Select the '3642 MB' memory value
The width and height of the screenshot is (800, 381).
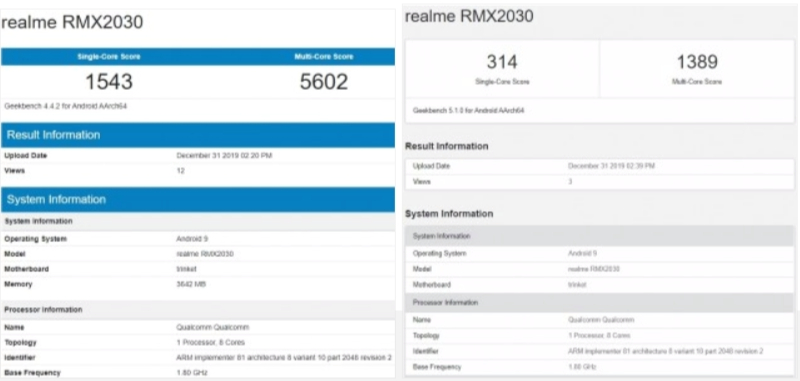pos(191,284)
